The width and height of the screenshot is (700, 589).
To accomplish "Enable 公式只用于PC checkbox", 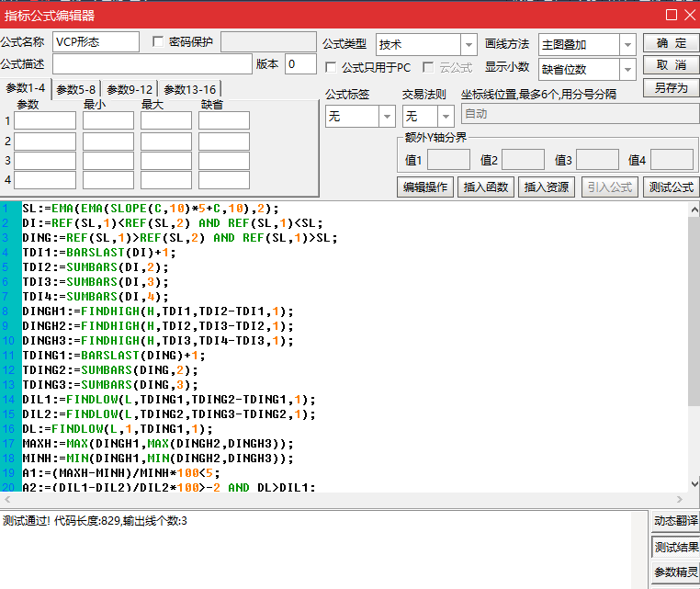I will tap(332, 67).
